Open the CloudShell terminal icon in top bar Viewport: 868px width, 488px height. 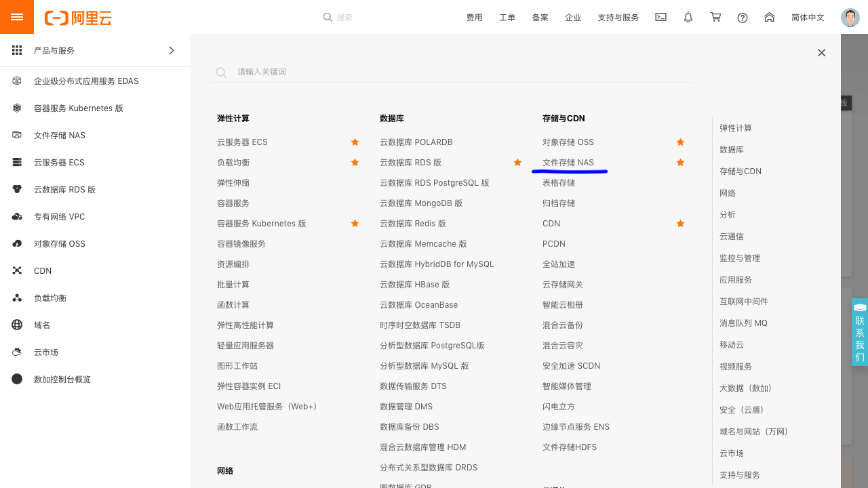pyautogui.click(x=660, y=17)
